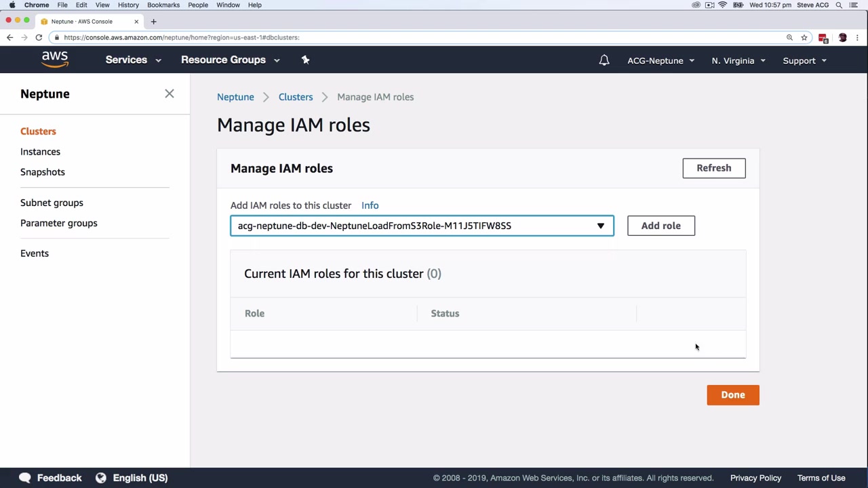Open the Chrome three-dot menu
Screen dimensions: 868x488
point(858,37)
